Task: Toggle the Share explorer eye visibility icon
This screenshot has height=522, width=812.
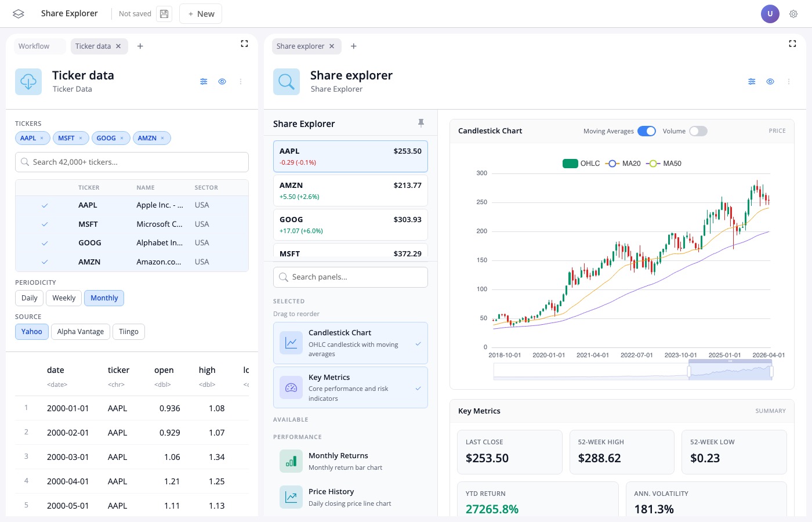Action: [770, 82]
